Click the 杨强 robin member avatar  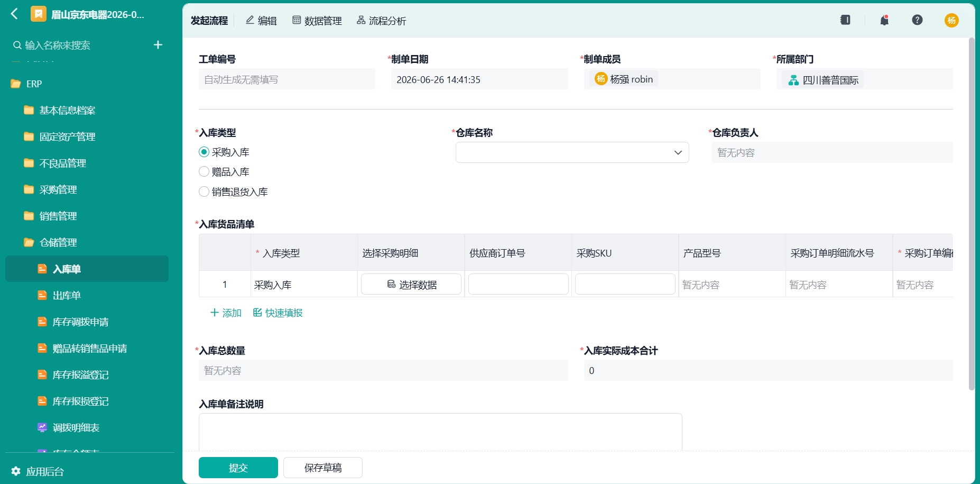[x=601, y=79]
